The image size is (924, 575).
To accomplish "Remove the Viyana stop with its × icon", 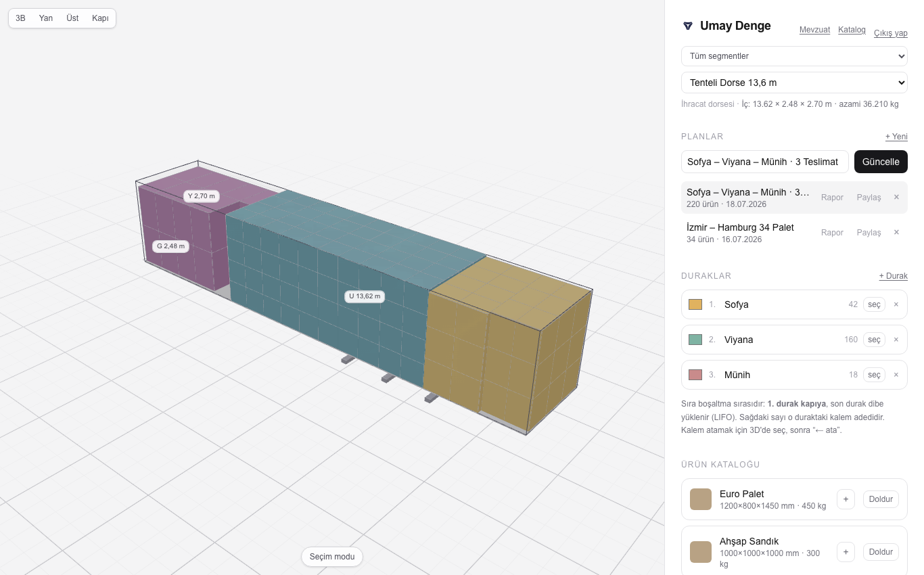I will 896,340.
